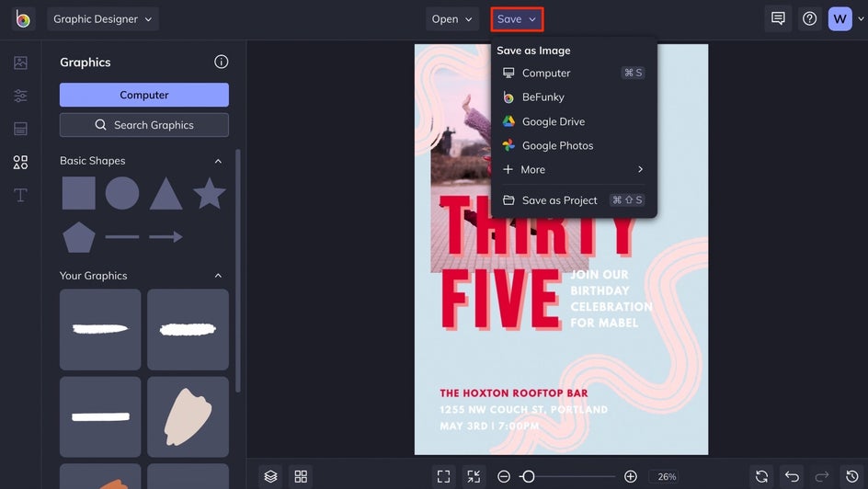Add the straight line shape
This screenshot has width=868, height=489.
[122, 237]
